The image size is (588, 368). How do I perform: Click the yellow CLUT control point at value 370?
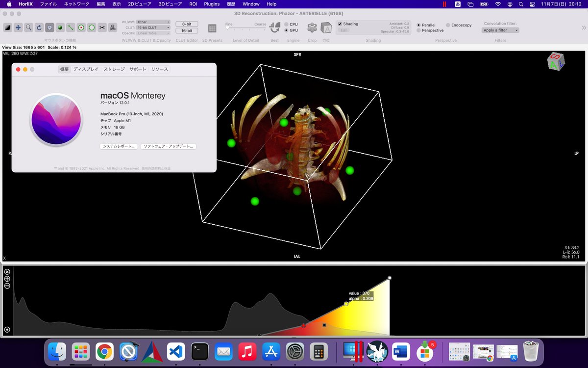(346, 304)
